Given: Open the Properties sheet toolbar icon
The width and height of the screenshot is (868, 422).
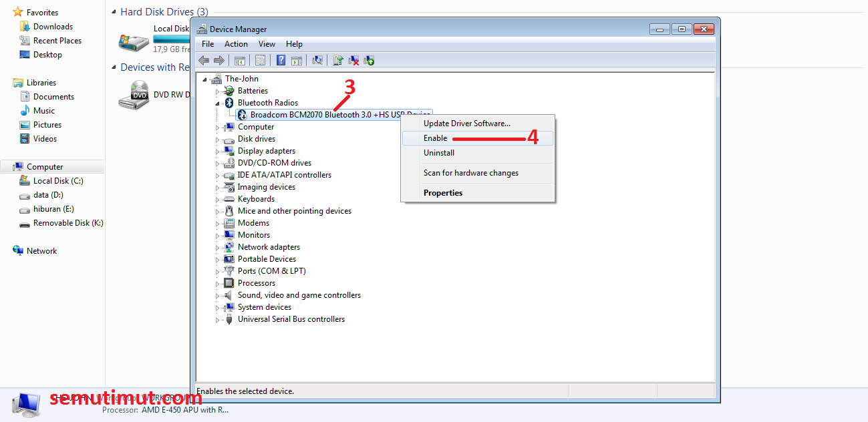Looking at the screenshot, I should click(260, 60).
